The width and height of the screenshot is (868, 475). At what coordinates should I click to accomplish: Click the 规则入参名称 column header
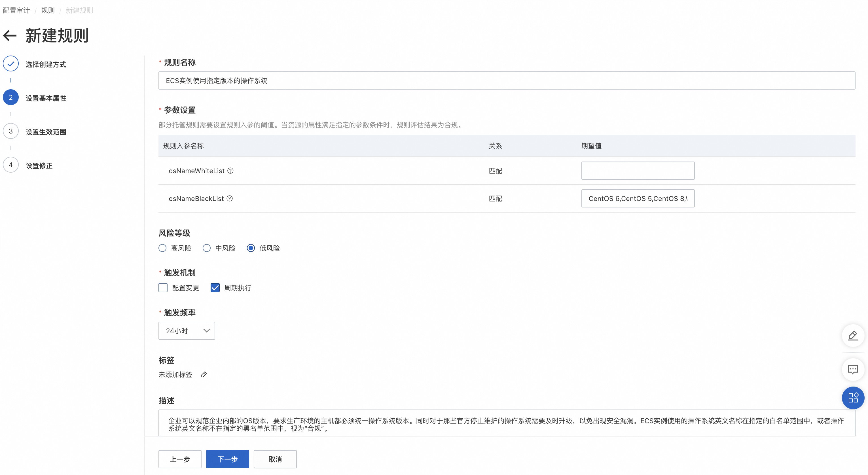point(183,146)
